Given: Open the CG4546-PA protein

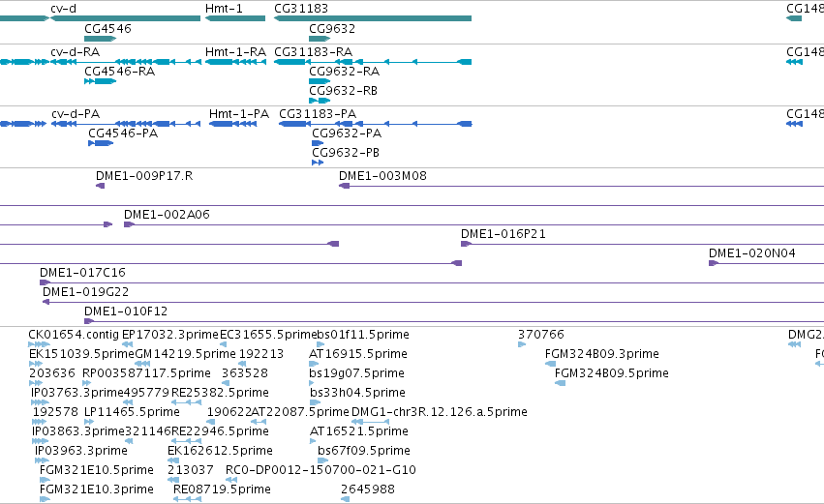Looking at the screenshot, I should (101, 143).
